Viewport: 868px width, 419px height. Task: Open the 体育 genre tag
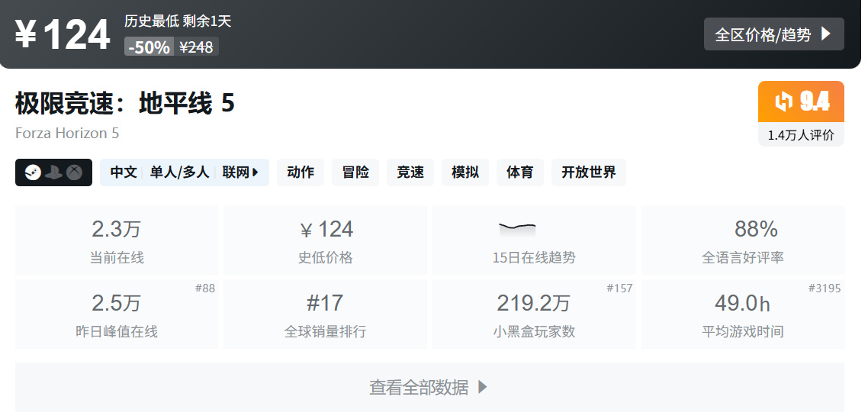520,172
